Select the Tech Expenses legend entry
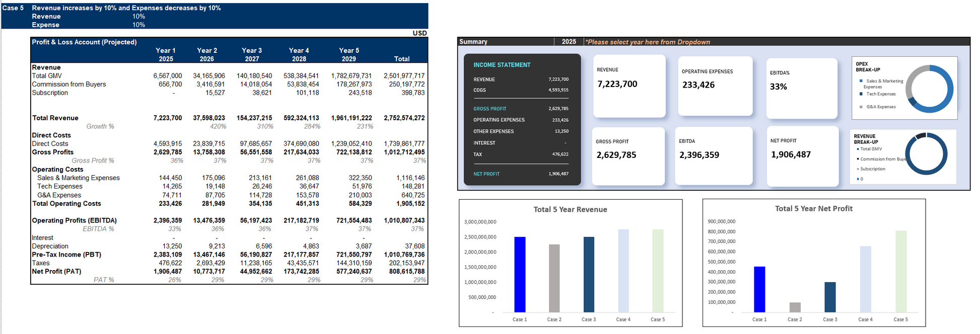Screen dimensions: 980x334 click(x=880, y=94)
